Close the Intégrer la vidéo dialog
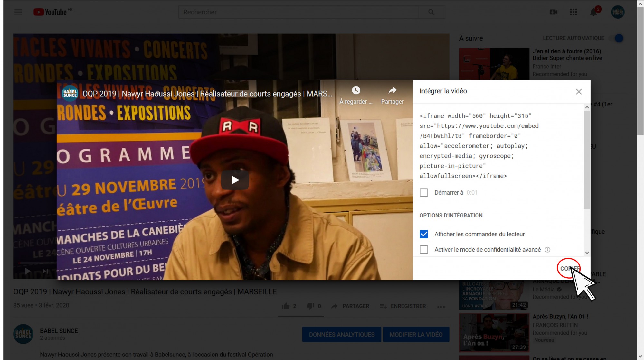The width and height of the screenshot is (644, 360). pos(579,92)
